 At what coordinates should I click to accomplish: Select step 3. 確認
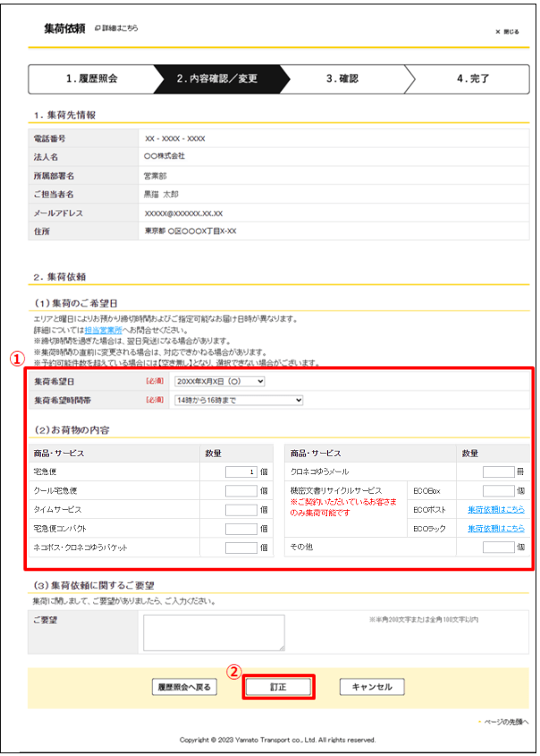pos(342,79)
